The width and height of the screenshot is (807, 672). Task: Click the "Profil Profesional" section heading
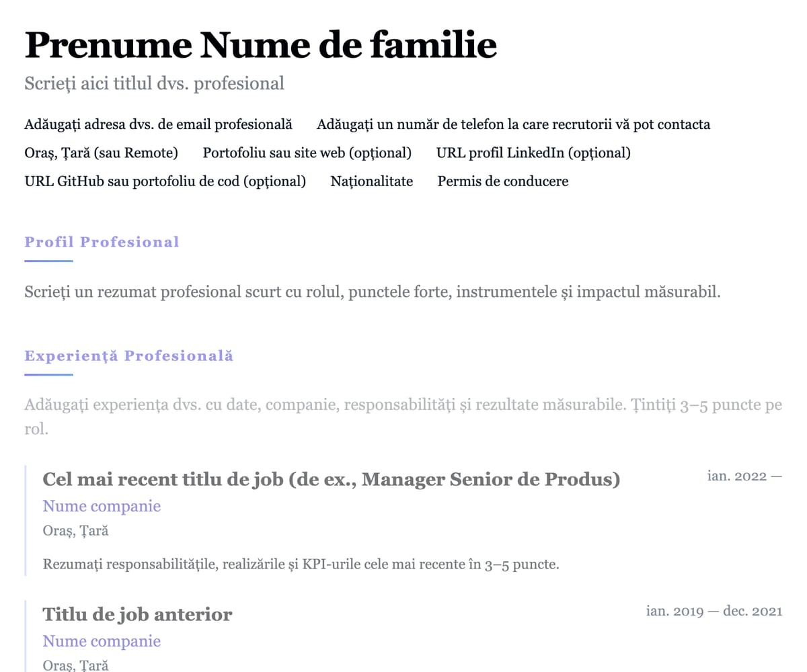[x=102, y=242]
